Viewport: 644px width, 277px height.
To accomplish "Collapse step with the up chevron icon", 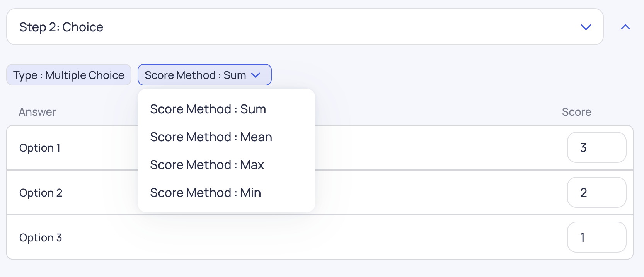I will coord(625,27).
